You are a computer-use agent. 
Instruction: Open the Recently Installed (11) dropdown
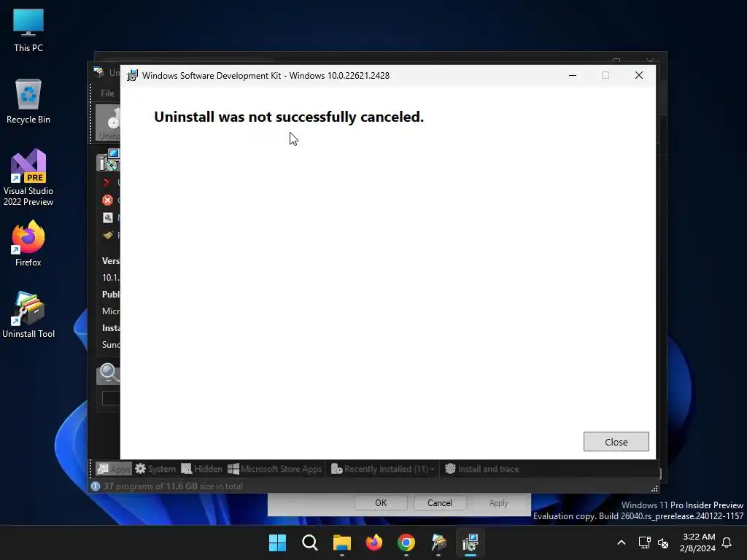point(382,469)
